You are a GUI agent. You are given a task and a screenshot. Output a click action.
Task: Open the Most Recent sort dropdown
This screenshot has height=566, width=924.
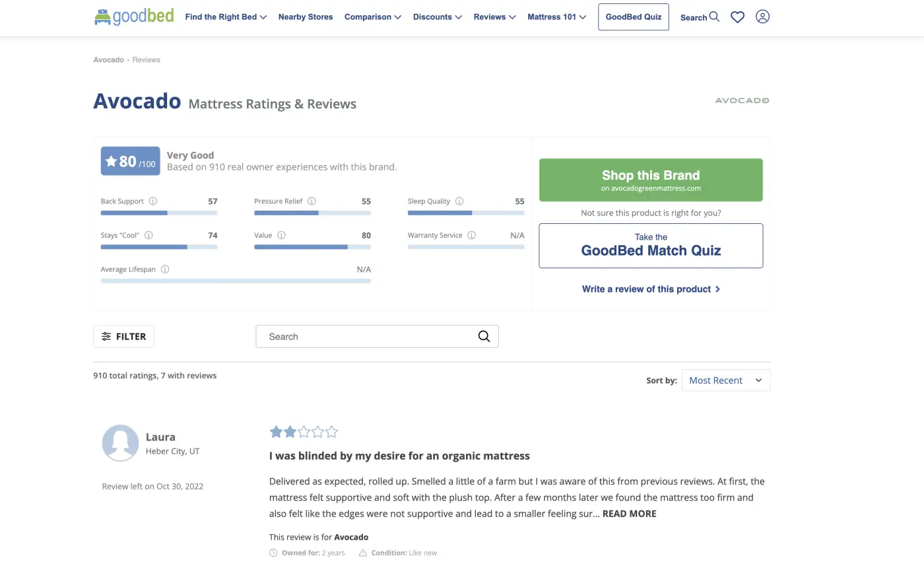pyautogui.click(x=726, y=380)
